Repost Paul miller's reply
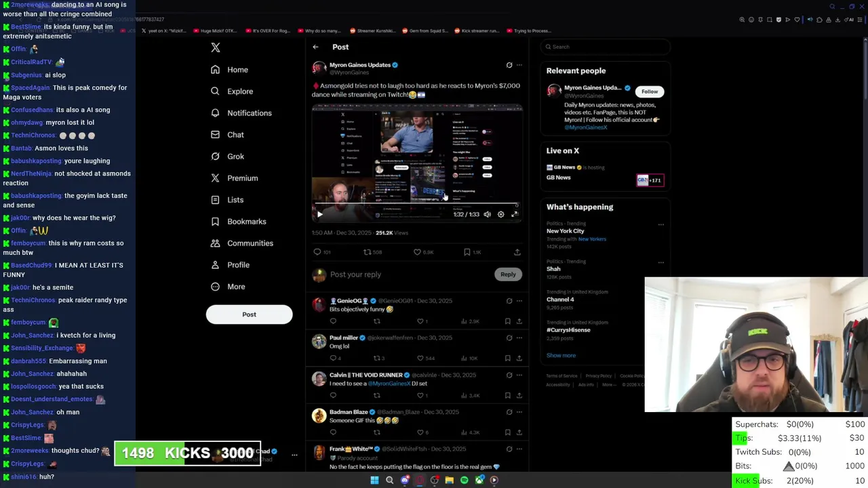Image resolution: width=868 pixels, height=488 pixels. 379,358
